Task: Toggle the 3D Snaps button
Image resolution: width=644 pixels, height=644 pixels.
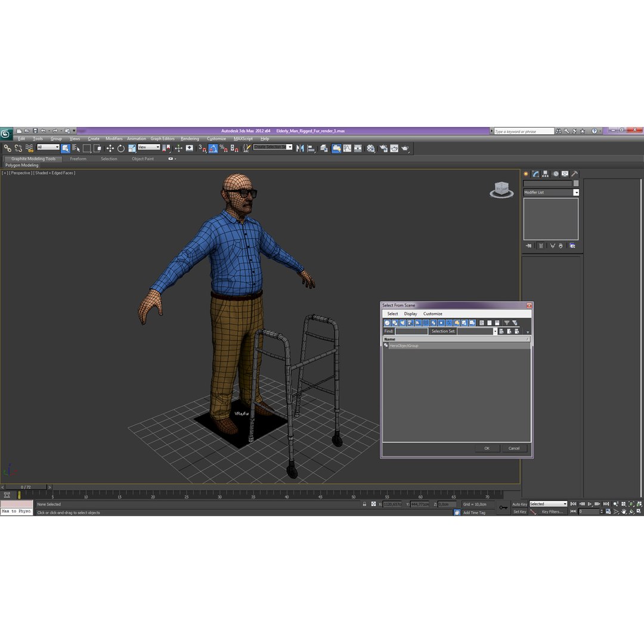Action: (203, 148)
